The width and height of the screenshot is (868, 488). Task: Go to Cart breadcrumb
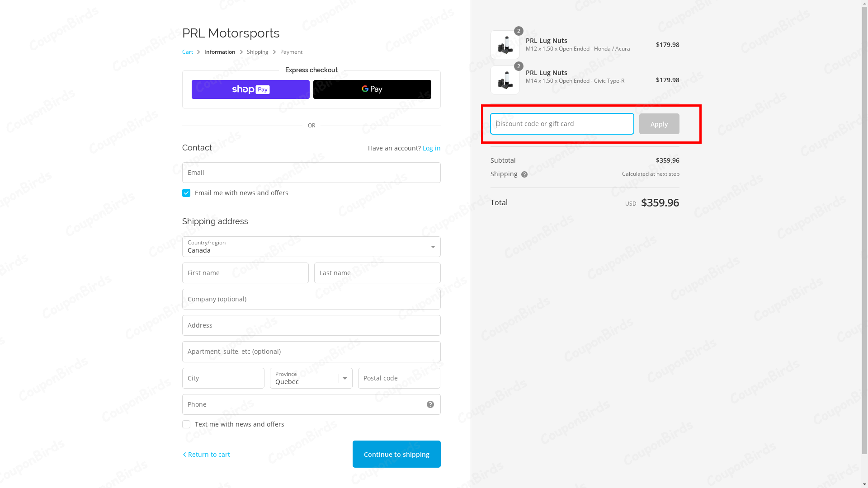point(187,52)
